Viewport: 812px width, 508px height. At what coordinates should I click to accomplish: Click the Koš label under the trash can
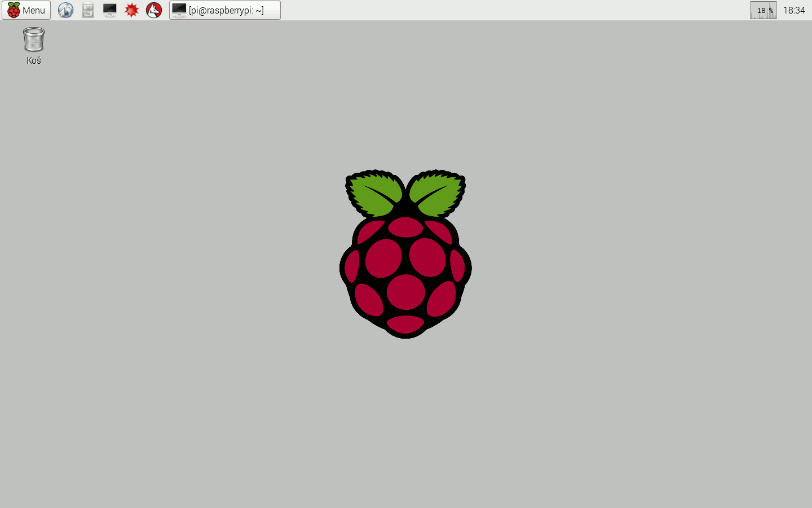(34, 60)
